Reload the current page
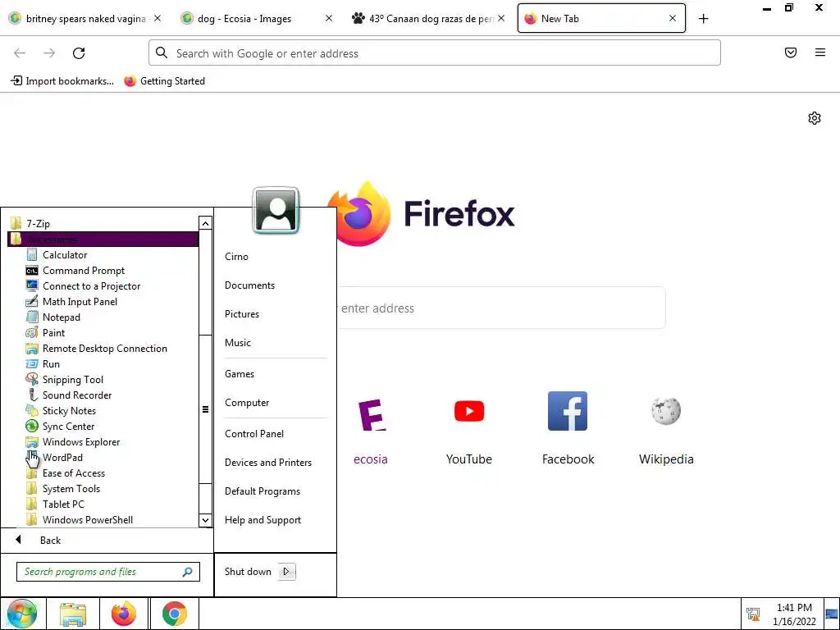 (x=79, y=53)
